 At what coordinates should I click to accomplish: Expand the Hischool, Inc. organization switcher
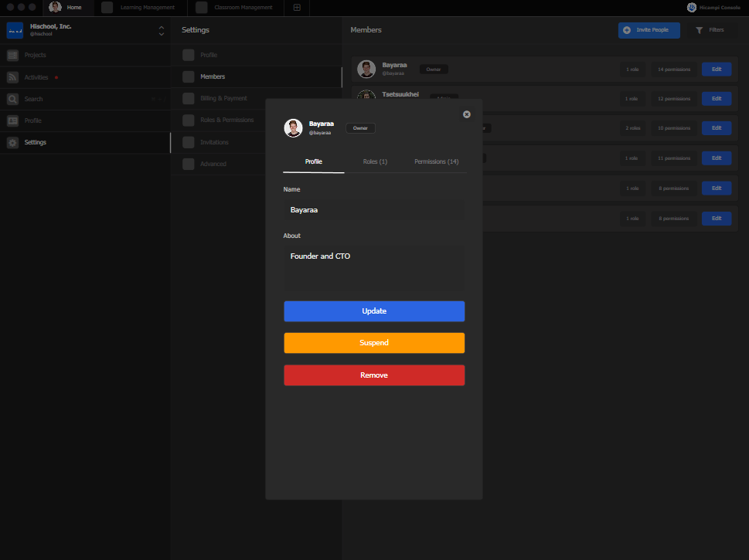(x=161, y=31)
